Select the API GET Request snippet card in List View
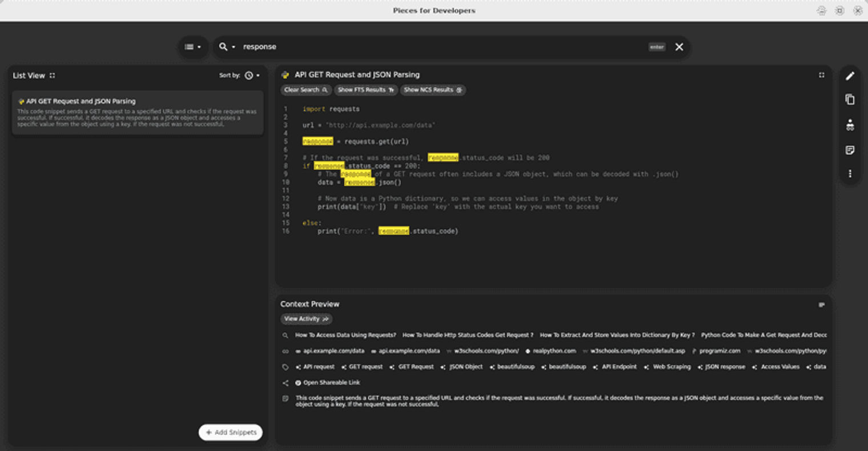This screenshot has height=451, width=868. tap(138, 113)
